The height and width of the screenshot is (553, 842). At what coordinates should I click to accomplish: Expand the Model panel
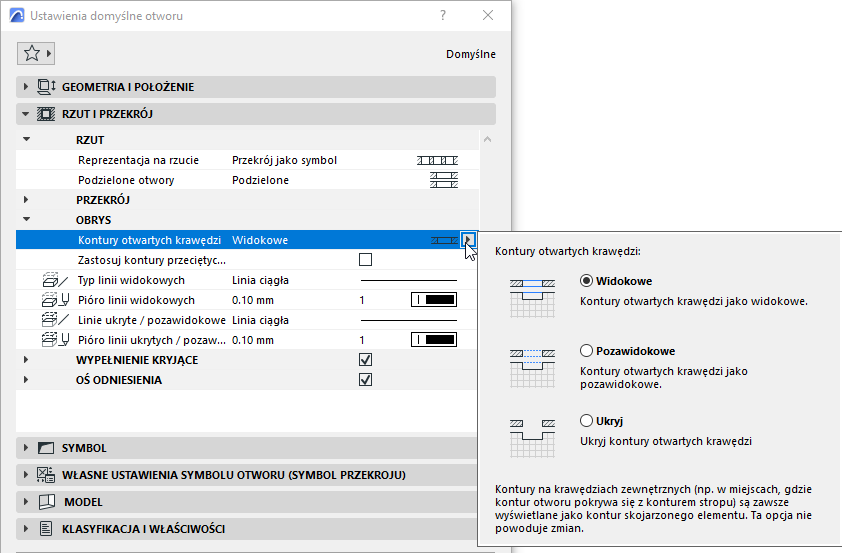[25, 502]
